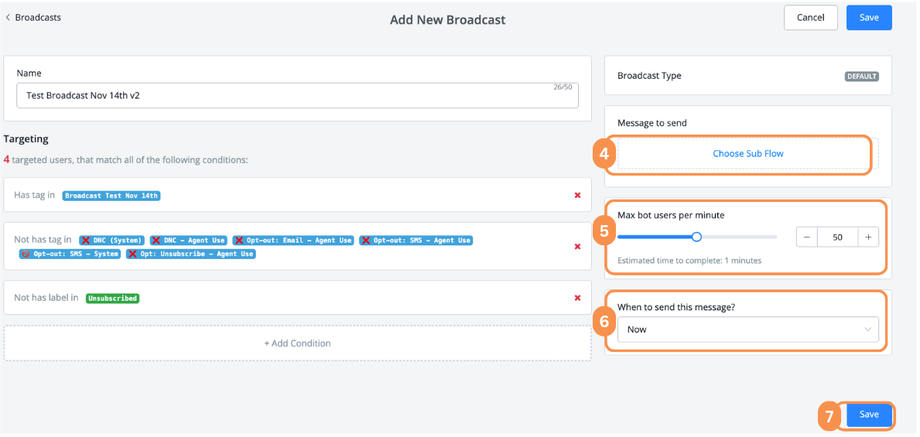Click the max users number field

[838, 237]
